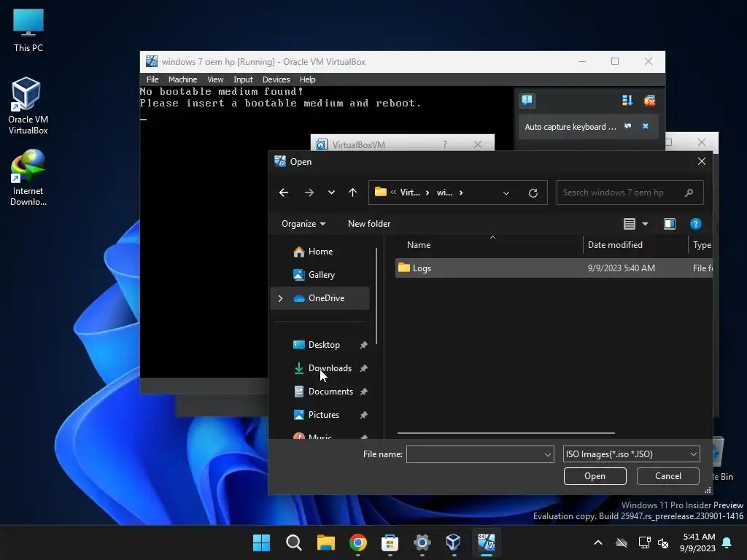Show hidden system tray icons
747x560 pixels.
click(x=598, y=542)
